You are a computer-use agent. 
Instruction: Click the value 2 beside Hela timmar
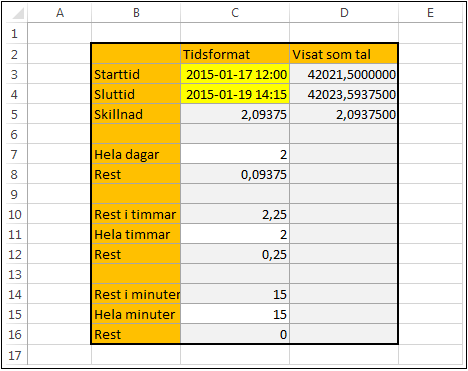[235, 234]
